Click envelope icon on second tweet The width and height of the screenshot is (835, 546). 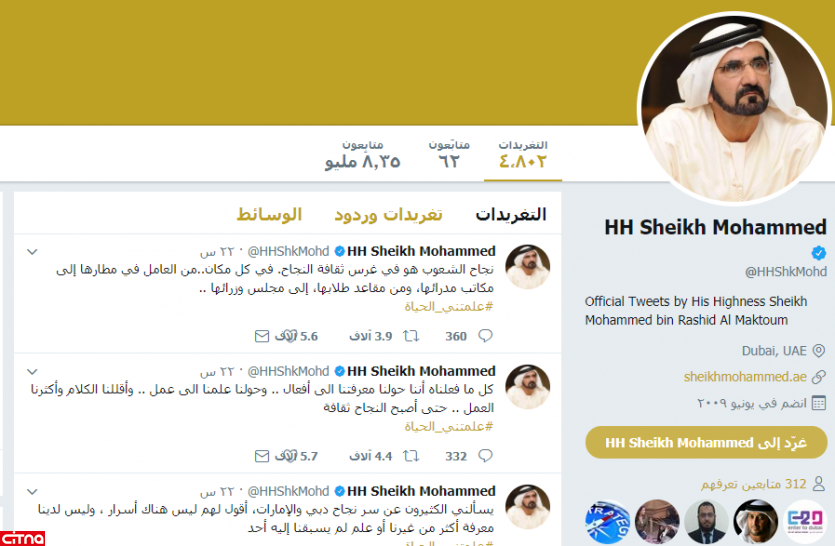pyautogui.click(x=261, y=455)
